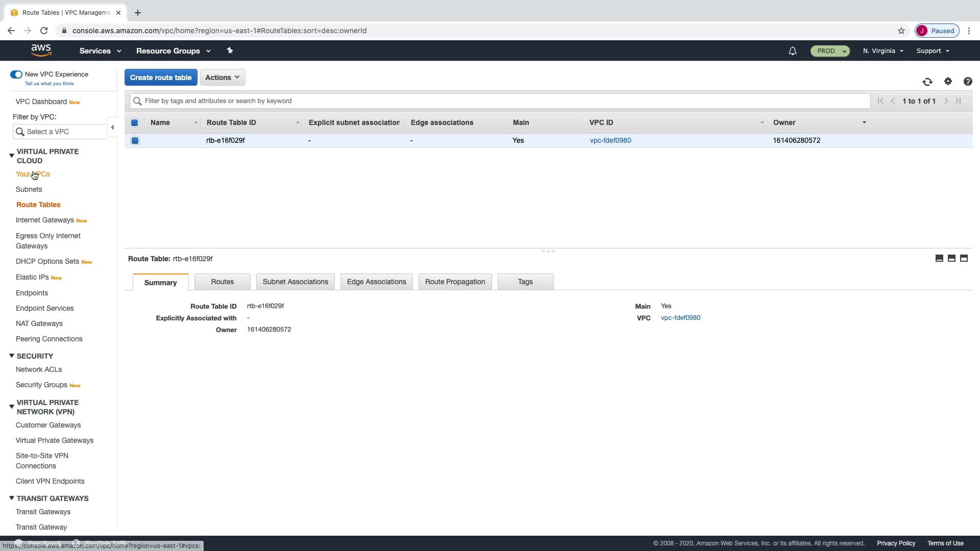Toggle the New VPC Experience switch
Viewport: 980px width, 551px height.
16,74
